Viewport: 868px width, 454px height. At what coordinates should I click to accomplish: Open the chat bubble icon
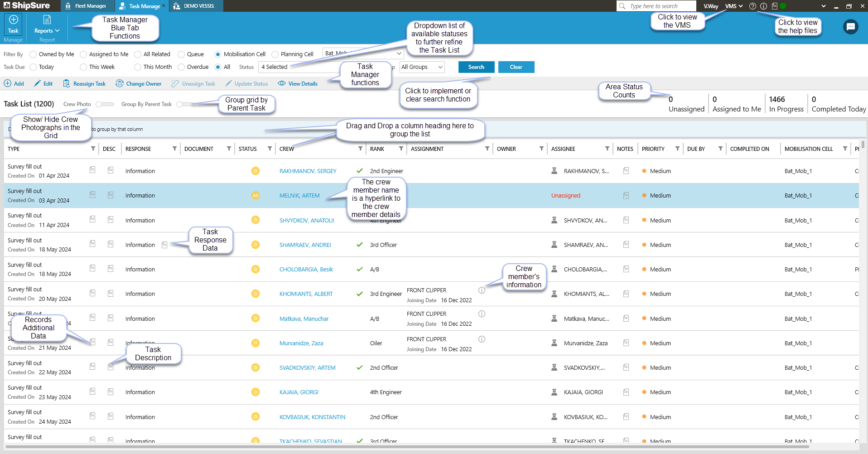850,27
